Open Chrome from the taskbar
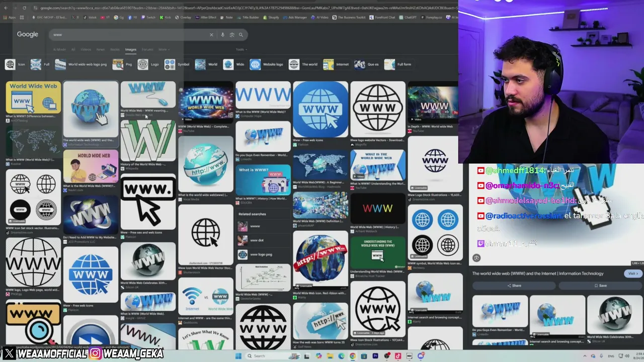 352,356
